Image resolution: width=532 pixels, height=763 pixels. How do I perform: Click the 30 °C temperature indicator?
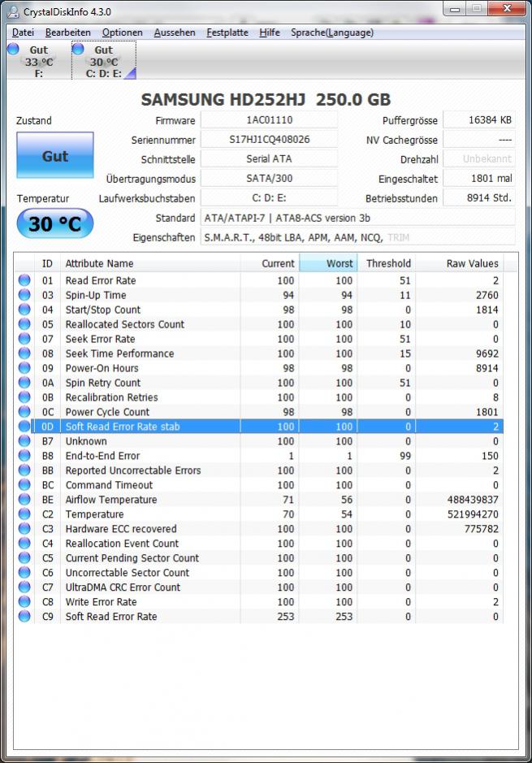(x=55, y=223)
